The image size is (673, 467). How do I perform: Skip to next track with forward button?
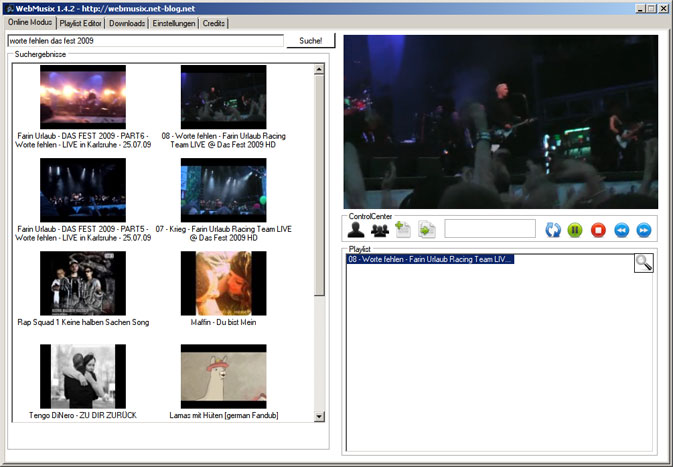(644, 230)
